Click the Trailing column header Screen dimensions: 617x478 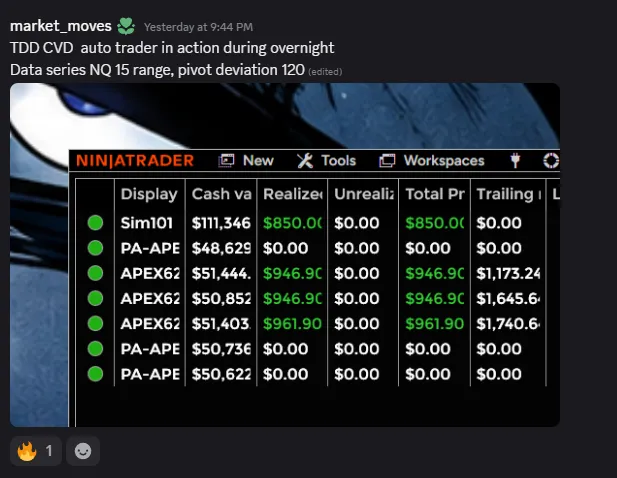(508, 194)
